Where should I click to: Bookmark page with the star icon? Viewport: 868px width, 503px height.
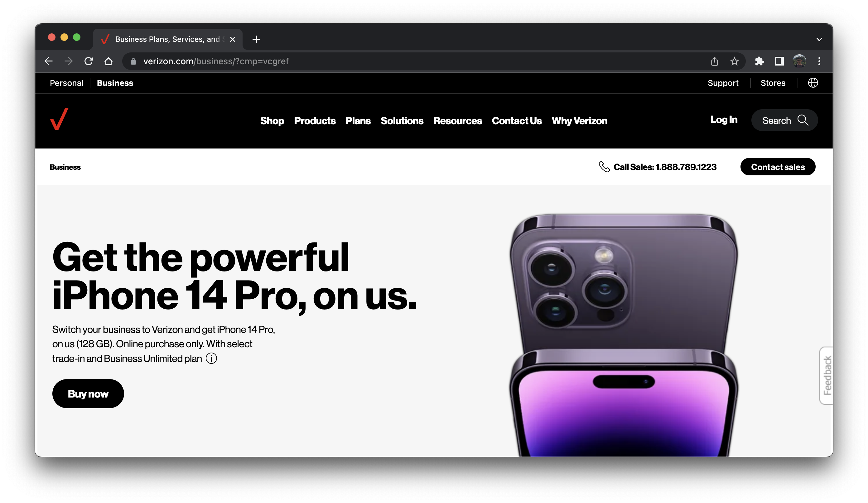(x=734, y=61)
